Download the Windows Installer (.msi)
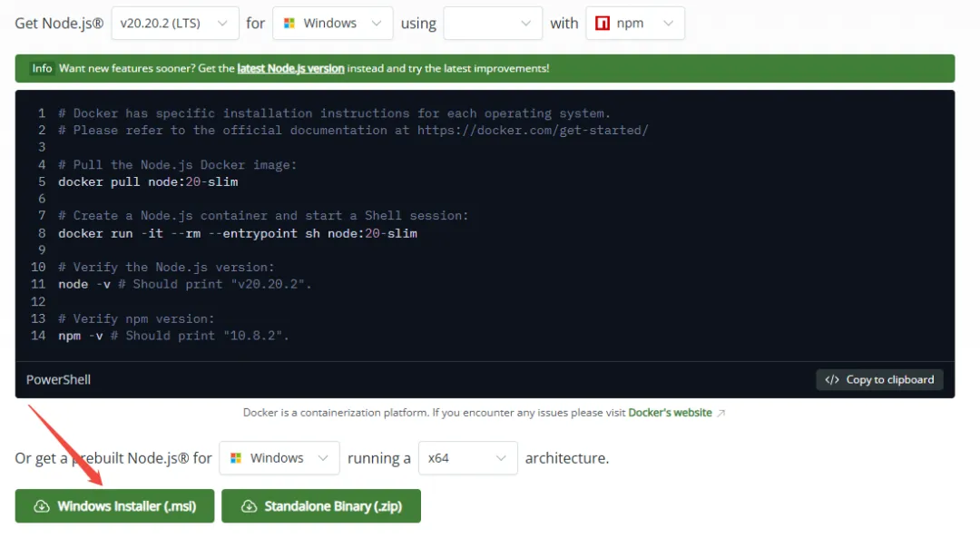Image resolution: width=980 pixels, height=538 pixels. point(115,506)
